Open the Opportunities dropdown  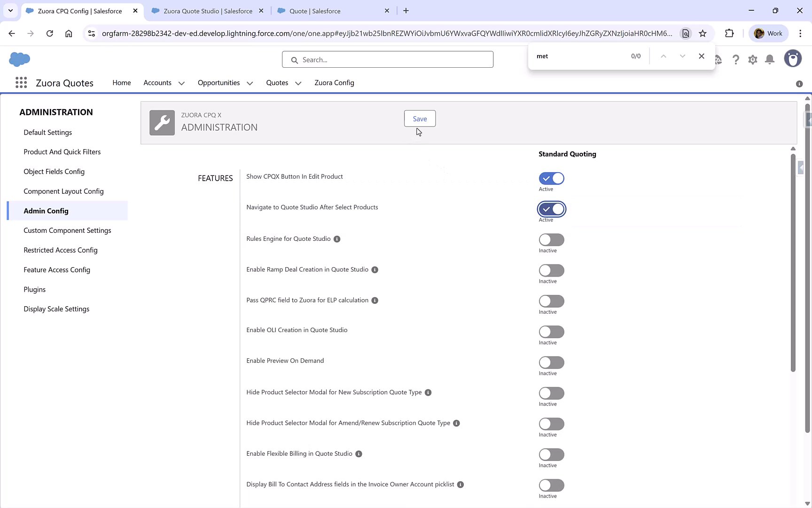pyautogui.click(x=250, y=83)
